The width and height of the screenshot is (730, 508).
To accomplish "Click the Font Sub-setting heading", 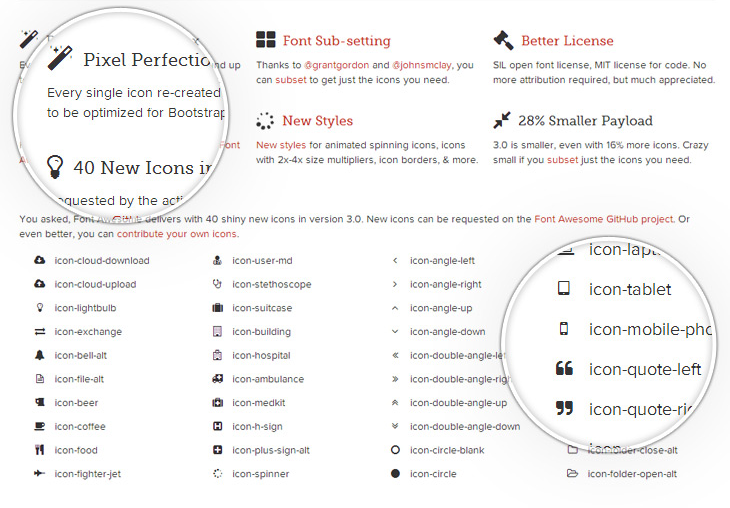I will (337, 41).
